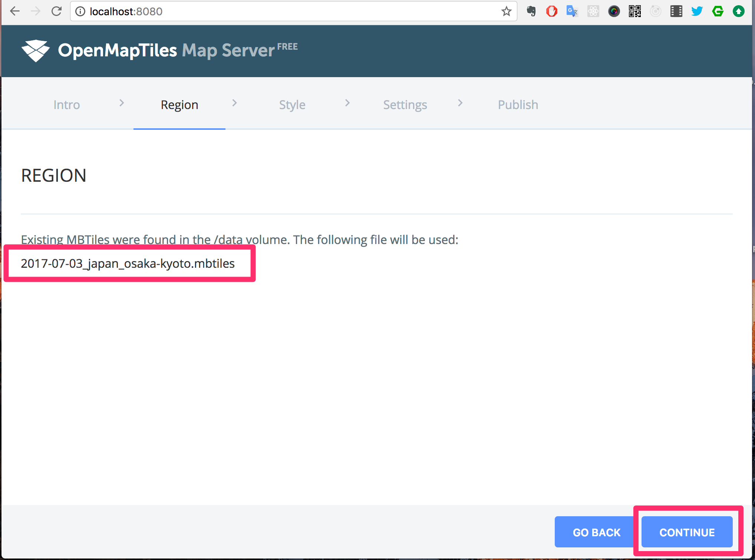The height and width of the screenshot is (560, 755).
Task: Reload the localhost page
Action: pyautogui.click(x=56, y=11)
